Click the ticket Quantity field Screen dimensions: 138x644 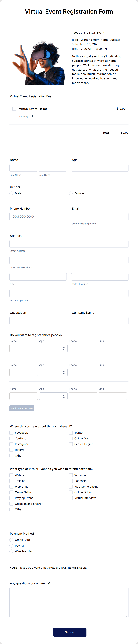(x=38, y=116)
